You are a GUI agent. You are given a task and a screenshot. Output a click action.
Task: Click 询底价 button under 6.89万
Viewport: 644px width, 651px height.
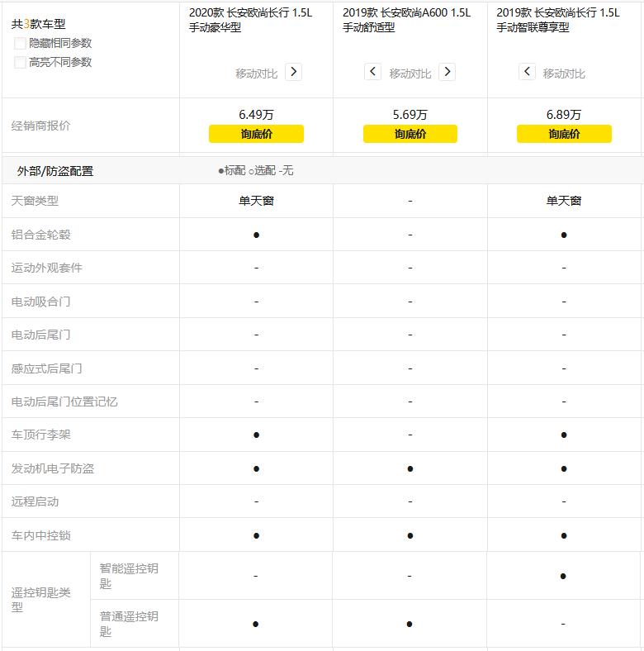564,134
